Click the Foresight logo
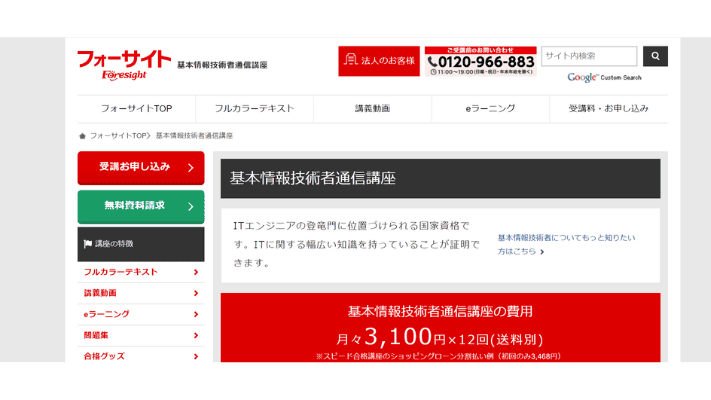Viewport: 711px width, 400px height. tap(124, 65)
